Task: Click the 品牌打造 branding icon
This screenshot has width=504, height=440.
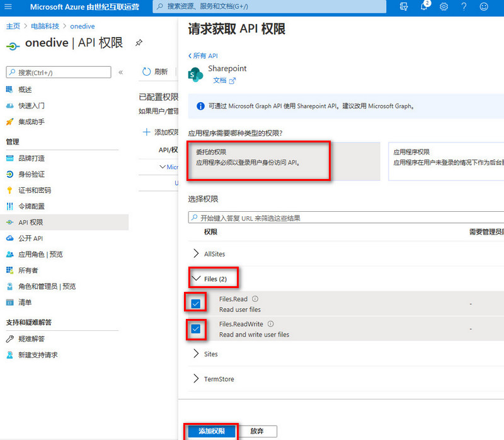Action: pyautogui.click(x=9, y=158)
